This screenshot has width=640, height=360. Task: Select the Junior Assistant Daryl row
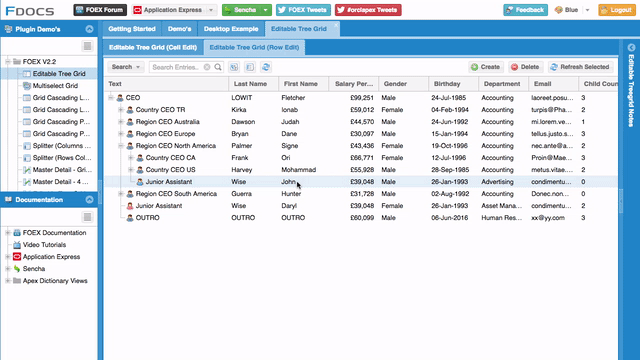pos(361,206)
